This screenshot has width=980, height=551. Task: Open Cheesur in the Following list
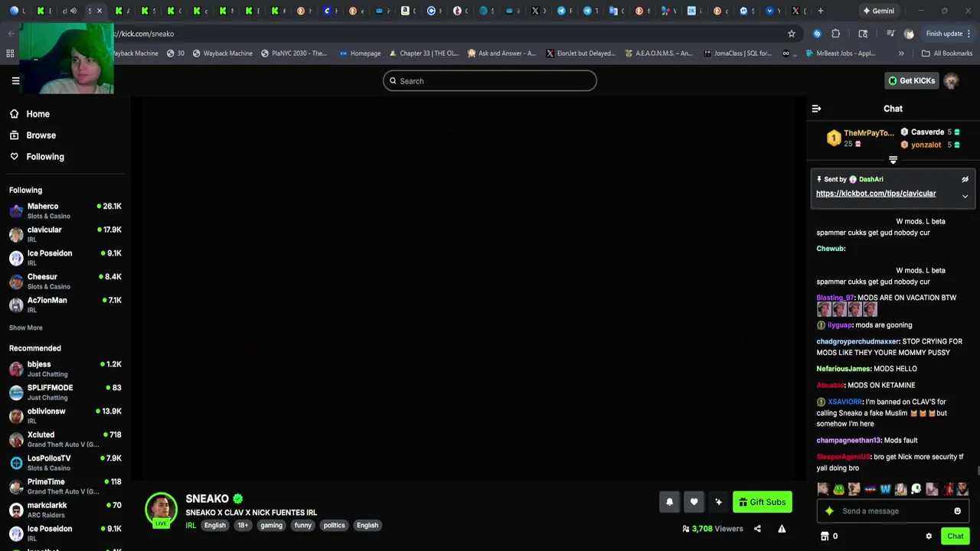pyautogui.click(x=65, y=282)
